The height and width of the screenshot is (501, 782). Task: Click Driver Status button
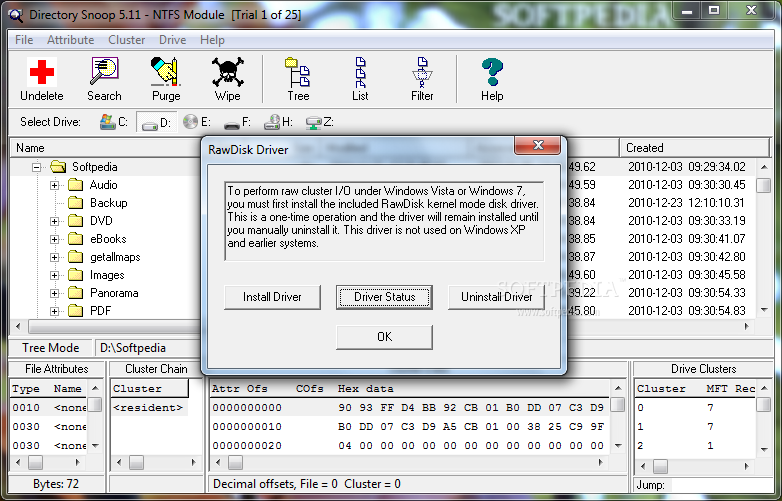[x=384, y=297]
